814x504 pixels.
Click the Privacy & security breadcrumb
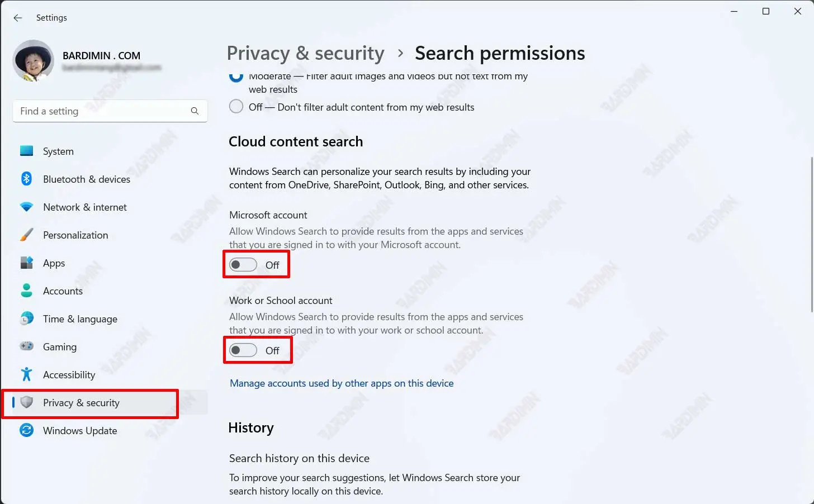[305, 53]
